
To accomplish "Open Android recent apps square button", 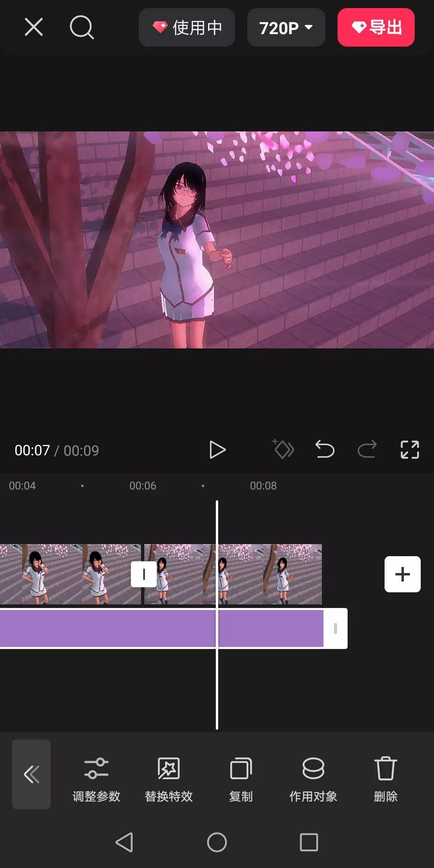I will [309, 842].
